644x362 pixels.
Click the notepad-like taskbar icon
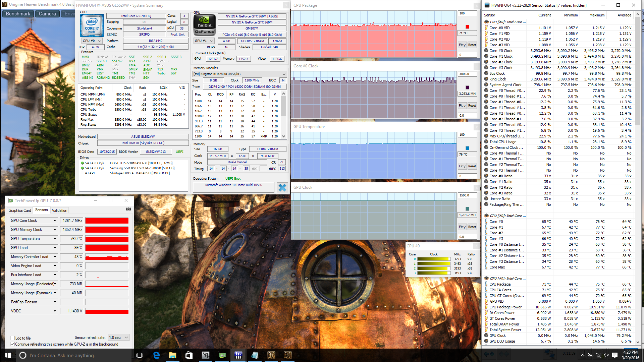coord(255,355)
